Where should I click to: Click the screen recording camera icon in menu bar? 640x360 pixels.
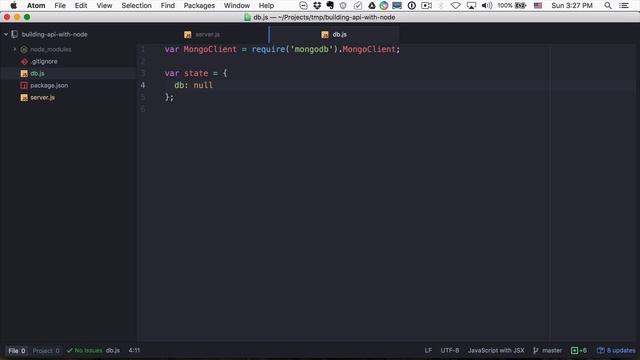(x=426, y=6)
